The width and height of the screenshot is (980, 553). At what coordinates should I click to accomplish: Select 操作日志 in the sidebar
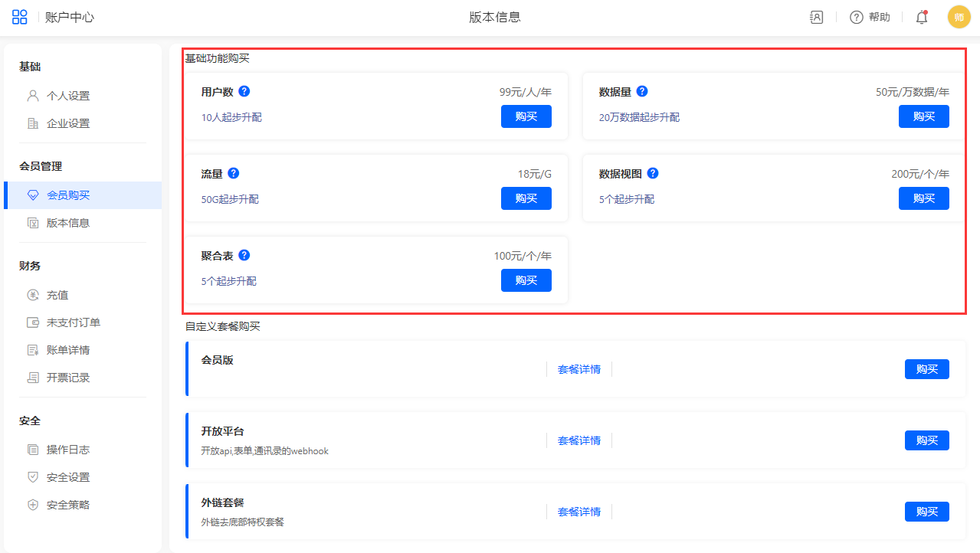(x=67, y=450)
